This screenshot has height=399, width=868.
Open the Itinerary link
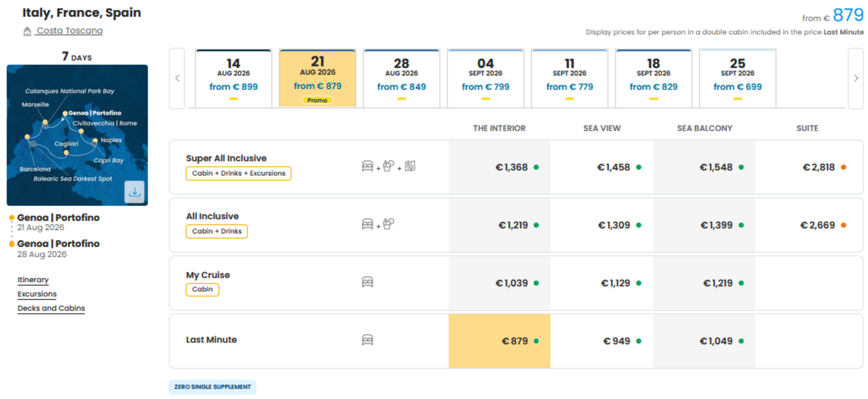33,280
